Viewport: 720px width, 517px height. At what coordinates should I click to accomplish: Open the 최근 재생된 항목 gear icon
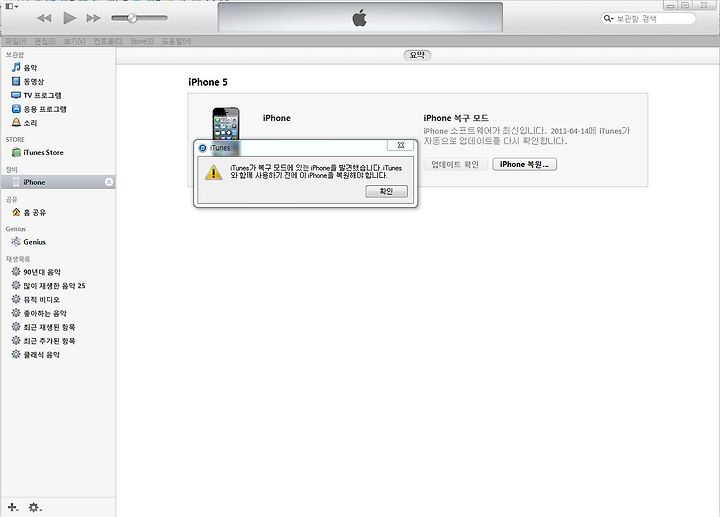pyautogui.click(x=16, y=326)
